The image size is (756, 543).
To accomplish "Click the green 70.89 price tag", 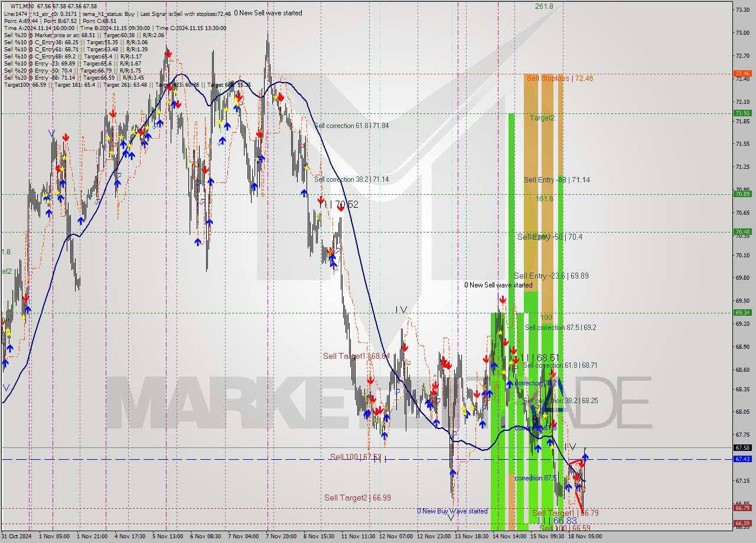I will click(x=742, y=194).
